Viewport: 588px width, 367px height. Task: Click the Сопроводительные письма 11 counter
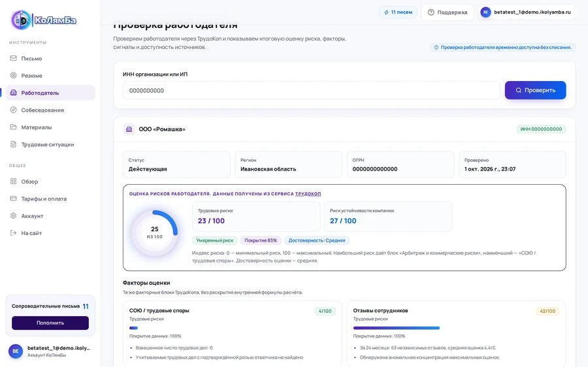[x=50, y=306]
